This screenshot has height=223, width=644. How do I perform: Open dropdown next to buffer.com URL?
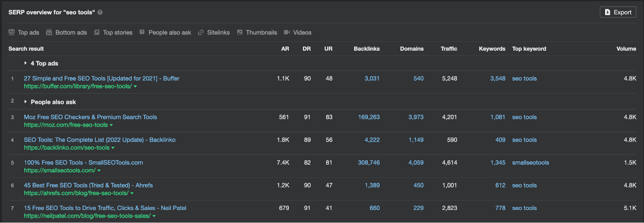point(135,86)
